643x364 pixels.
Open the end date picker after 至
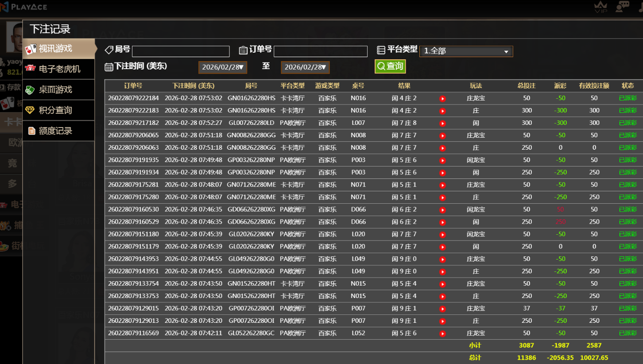(x=305, y=67)
